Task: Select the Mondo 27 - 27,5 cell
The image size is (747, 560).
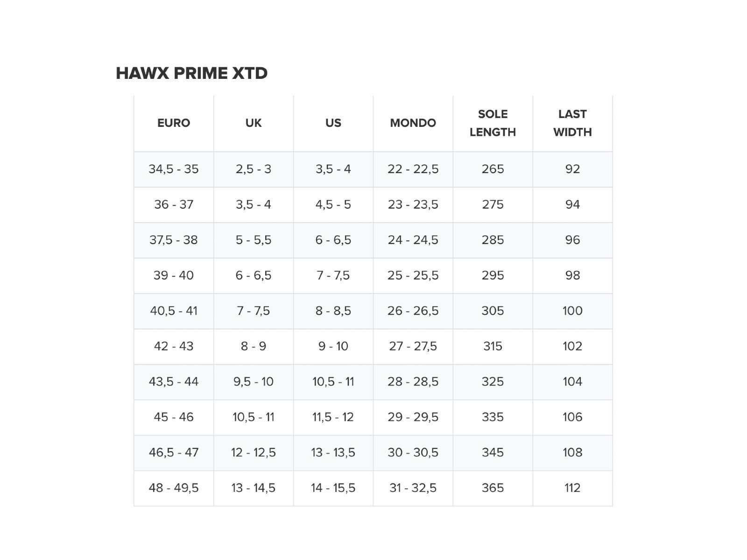Action: click(413, 346)
